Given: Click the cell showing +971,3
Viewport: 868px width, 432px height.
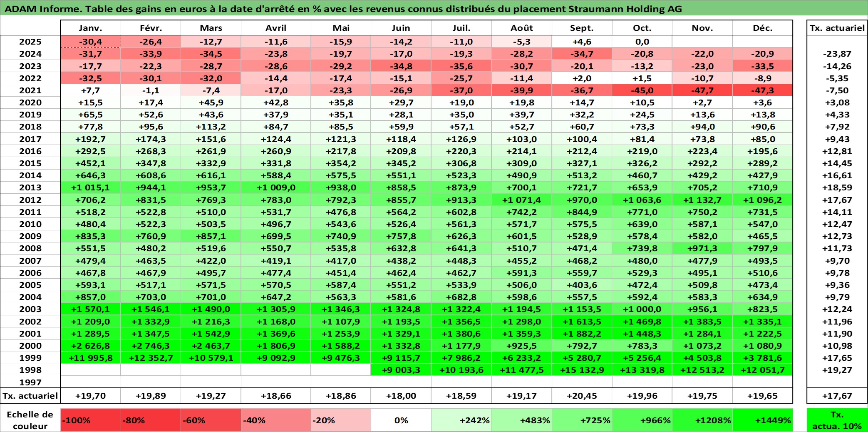Looking at the screenshot, I should click(702, 248).
